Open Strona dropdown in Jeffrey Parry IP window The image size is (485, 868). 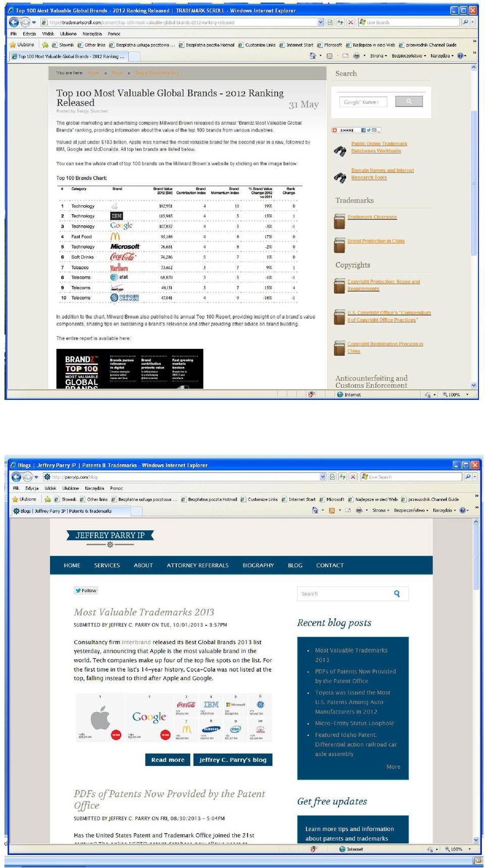tap(381, 510)
